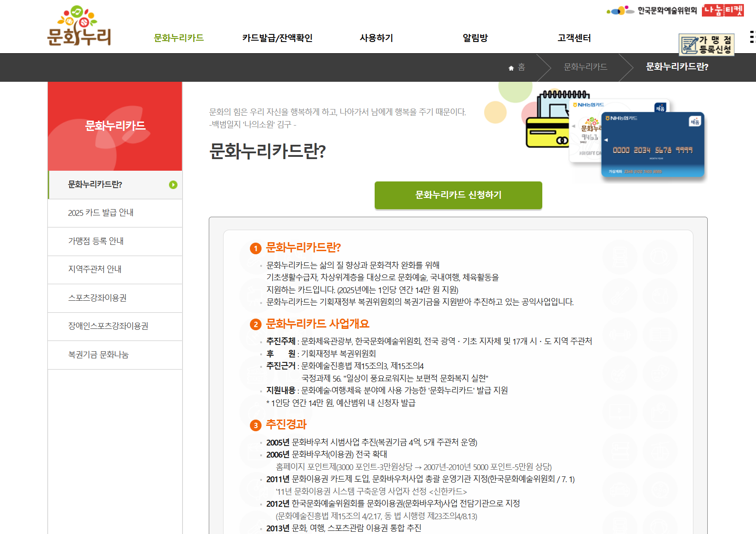Click the line 2006년 문화바우처(이용권) 전국 확대
The image size is (756, 534).
coord(327,454)
